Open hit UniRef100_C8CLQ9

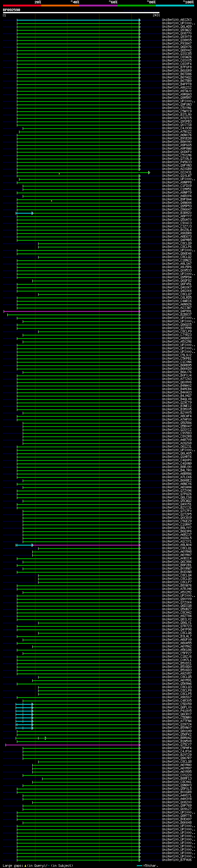click(x=177, y=243)
